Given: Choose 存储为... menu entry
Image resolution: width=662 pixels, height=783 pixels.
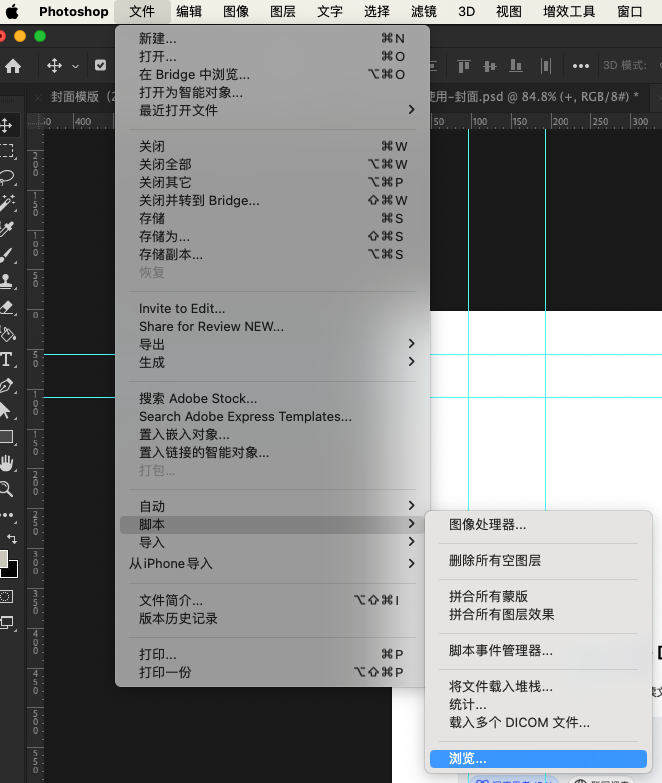Looking at the screenshot, I should coord(272,236).
